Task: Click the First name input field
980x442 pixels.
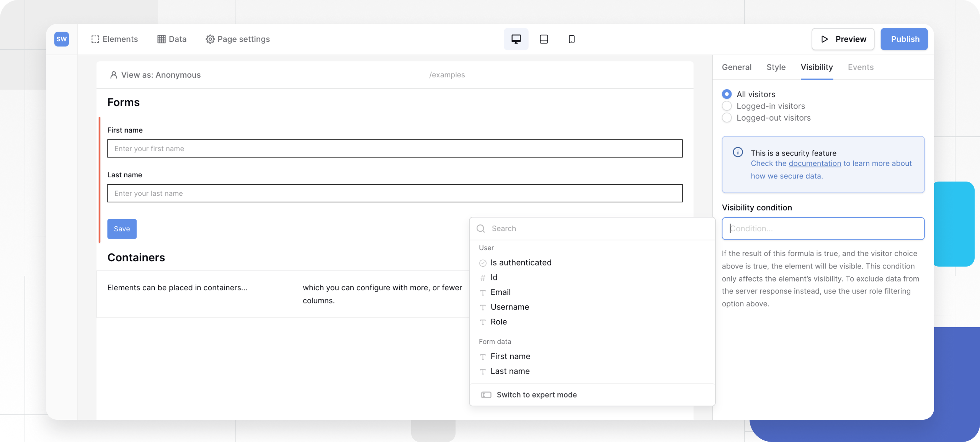Action: click(394, 149)
